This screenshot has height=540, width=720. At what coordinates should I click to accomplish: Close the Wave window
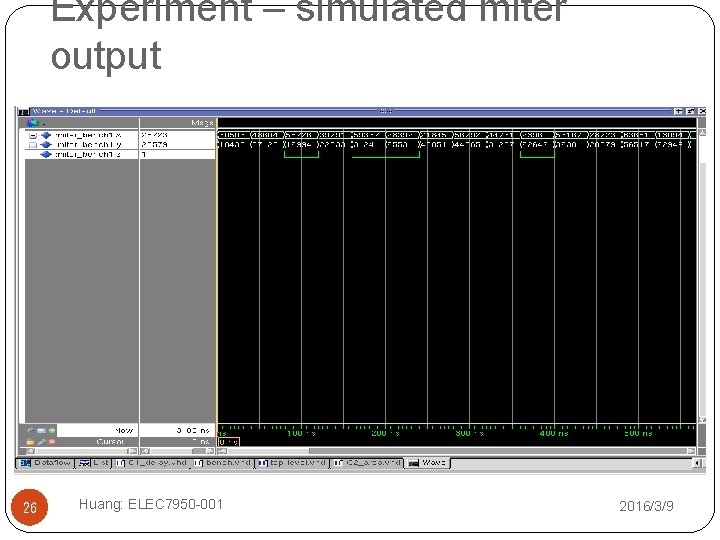point(702,111)
